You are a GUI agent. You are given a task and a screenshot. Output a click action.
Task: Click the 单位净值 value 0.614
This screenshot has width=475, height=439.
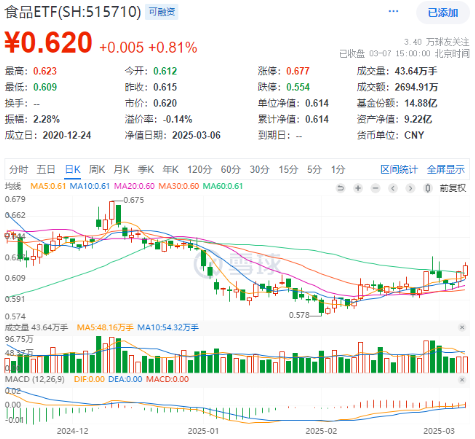tap(317, 103)
